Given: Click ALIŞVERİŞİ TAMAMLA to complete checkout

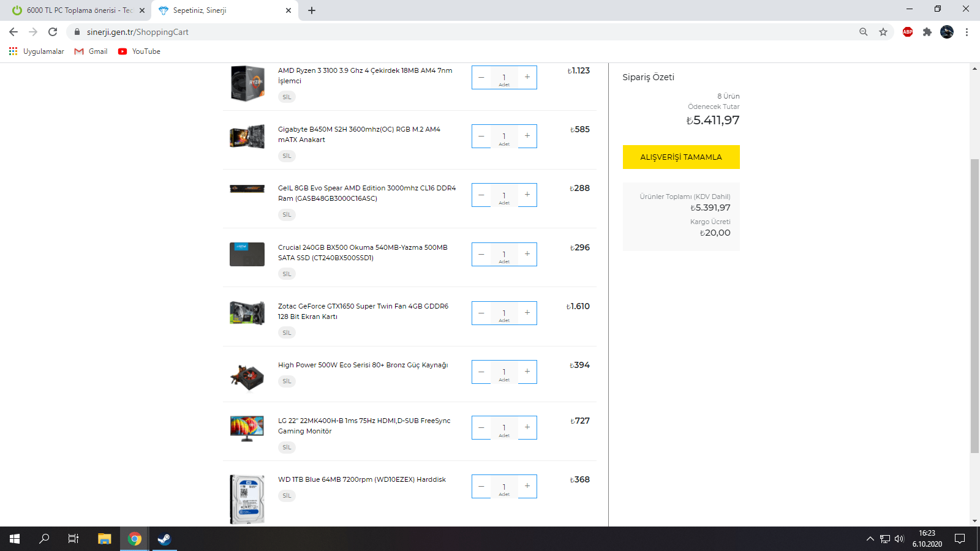Looking at the screenshot, I should click(x=681, y=157).
